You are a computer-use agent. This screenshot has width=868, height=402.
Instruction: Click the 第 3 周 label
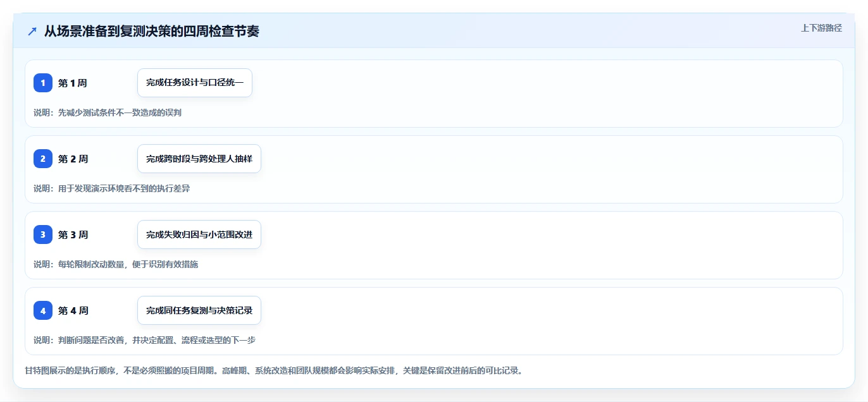tap(73, 234)
